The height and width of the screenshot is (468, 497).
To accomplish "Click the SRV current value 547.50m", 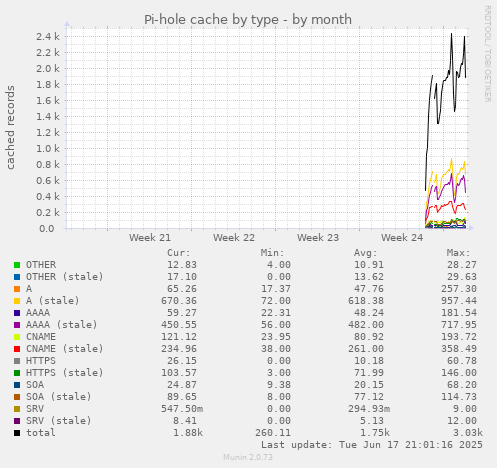I will coord(182,409).
